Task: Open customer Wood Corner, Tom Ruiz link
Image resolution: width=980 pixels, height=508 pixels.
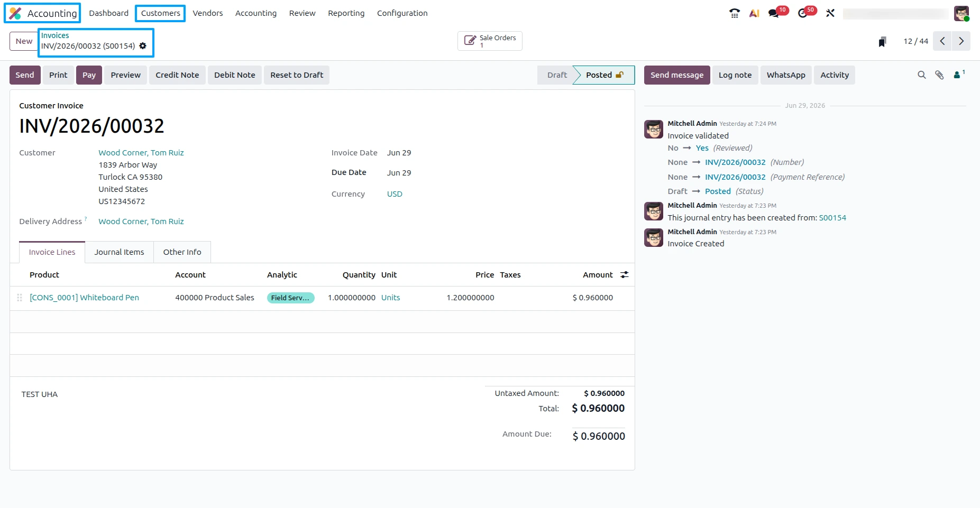Action: 141,153
